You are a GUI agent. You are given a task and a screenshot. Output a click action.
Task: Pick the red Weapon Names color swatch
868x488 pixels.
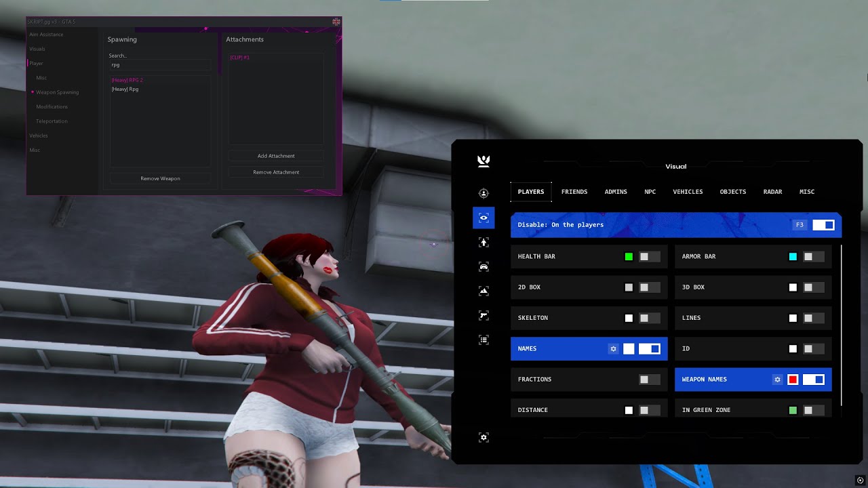(x=793, y=380)
